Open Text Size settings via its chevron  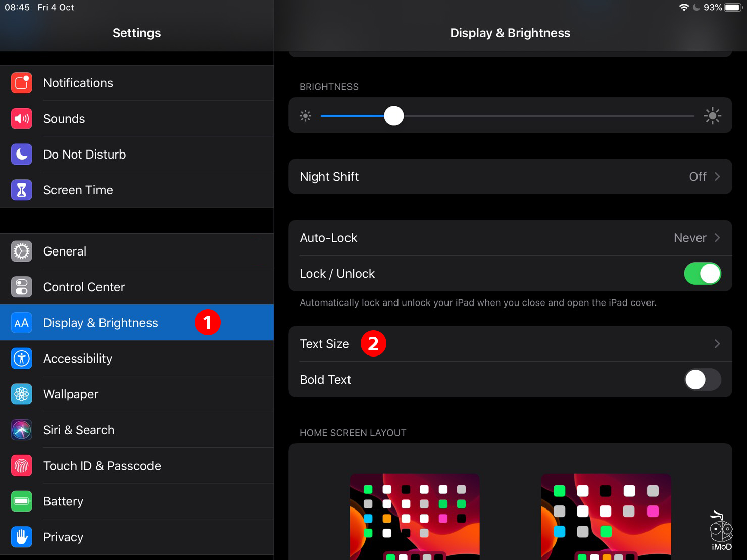[x=717, y=343]
